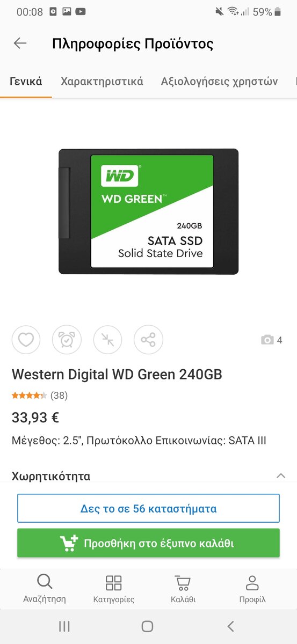
Task: Share the product via share icon
Action: pos(148,340)
